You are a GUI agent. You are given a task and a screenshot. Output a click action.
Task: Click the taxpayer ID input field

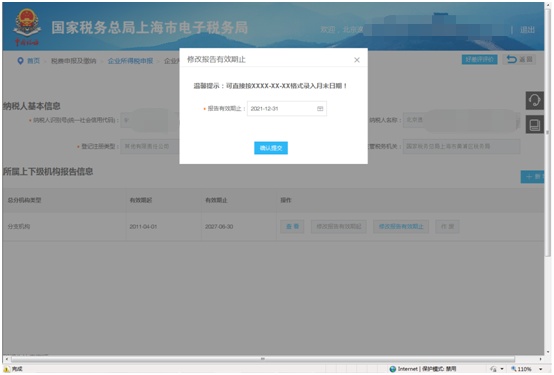150,120
